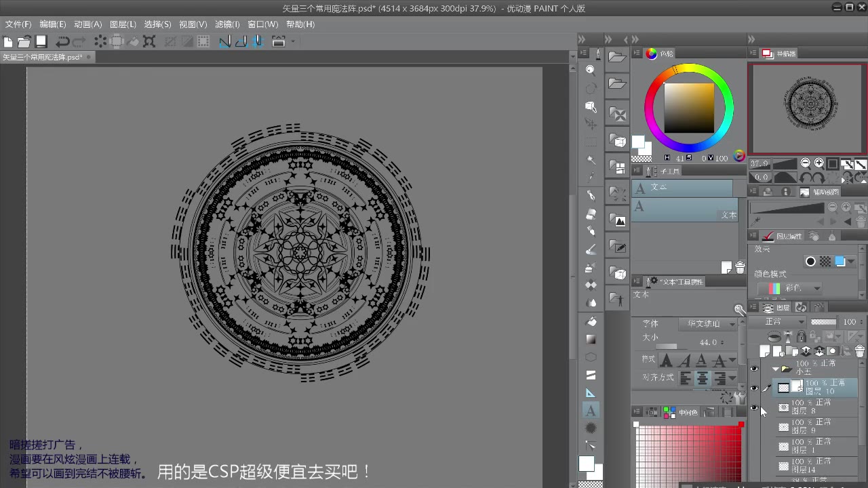Viewport: 868px width, 488px height.
Task: Open the 滤镜 filter menu
Action: click(x=227, y=24)
